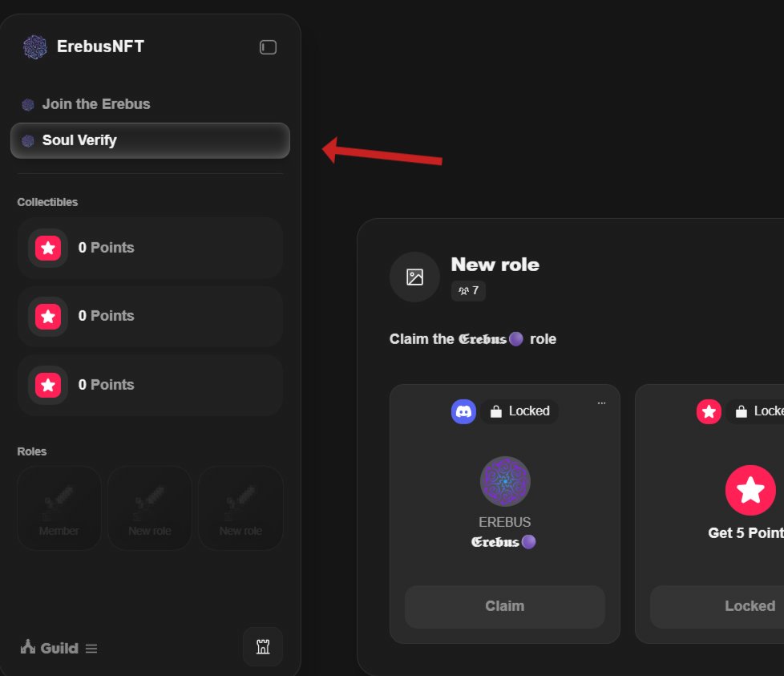Image resolution: width=784 pixels, height=676 pixels.
Task: Click the Guild icon at bottom left
Action: coord(27,646)
